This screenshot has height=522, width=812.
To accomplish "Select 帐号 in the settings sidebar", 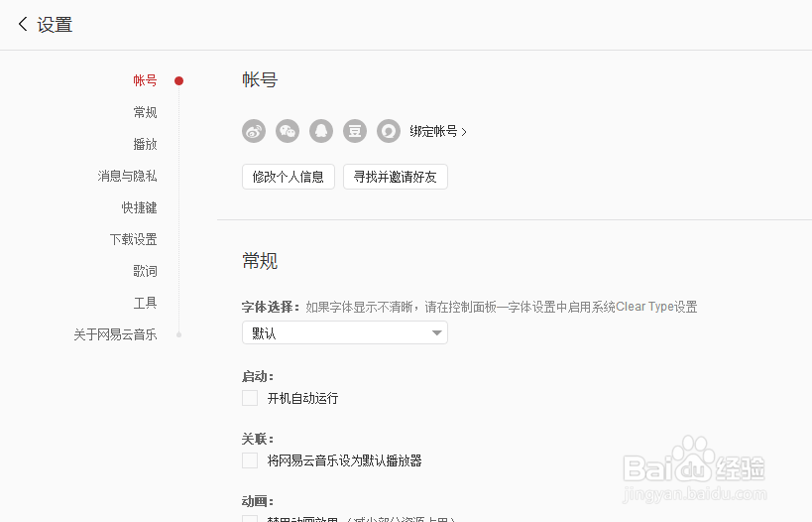I will (145, 80).
